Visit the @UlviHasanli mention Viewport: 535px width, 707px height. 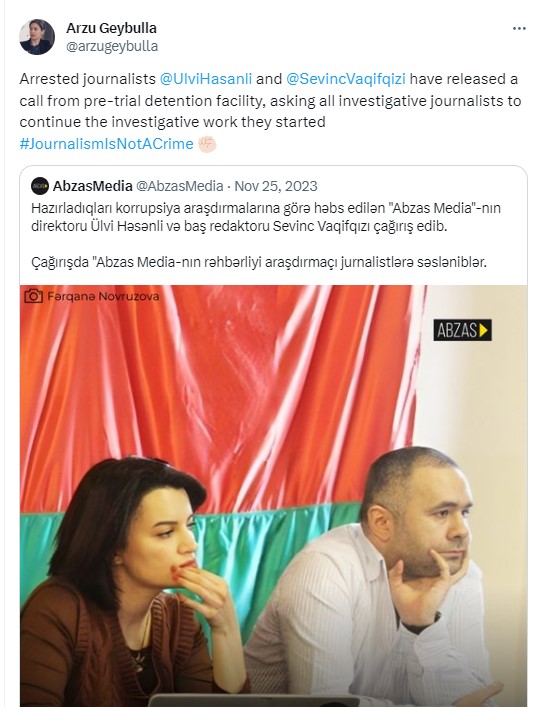coord(206,79)
